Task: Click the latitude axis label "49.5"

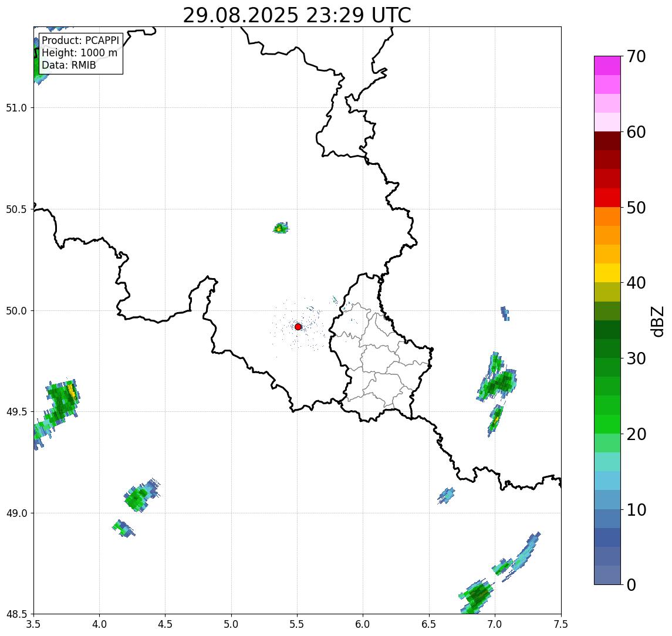Action: 16,412
